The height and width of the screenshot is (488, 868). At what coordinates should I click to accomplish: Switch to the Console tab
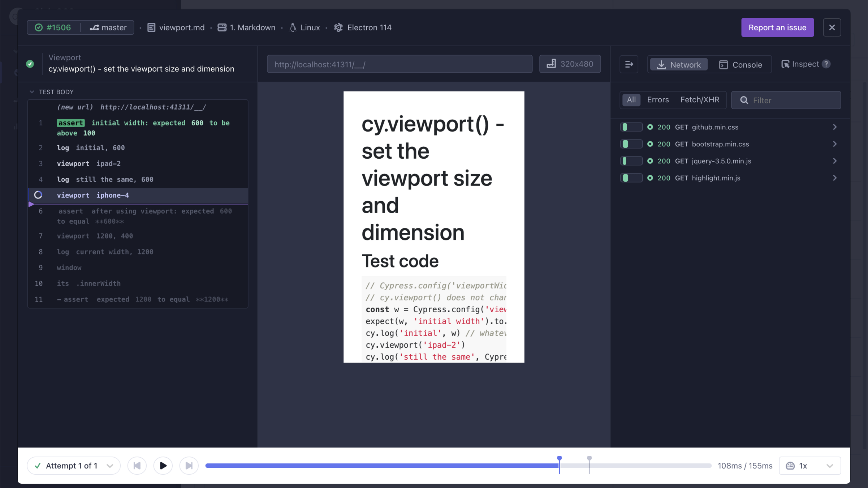[x=740, y=65]
